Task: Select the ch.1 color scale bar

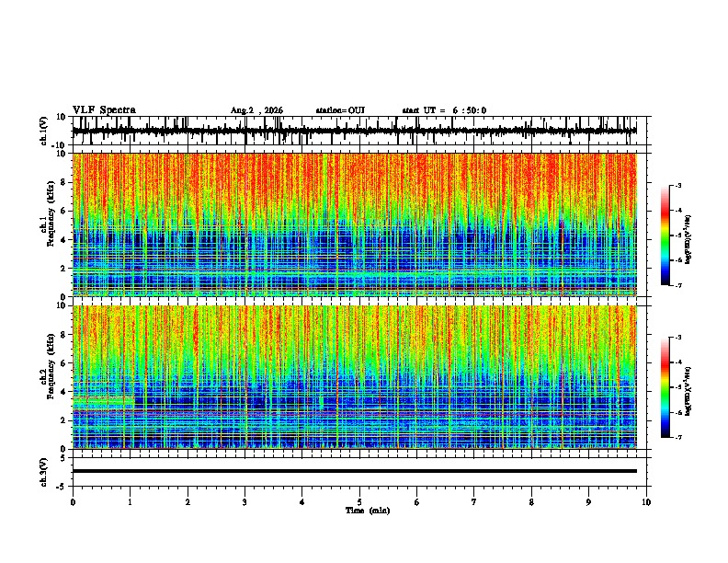Action: pyautogui.click(x=665, y=236)
